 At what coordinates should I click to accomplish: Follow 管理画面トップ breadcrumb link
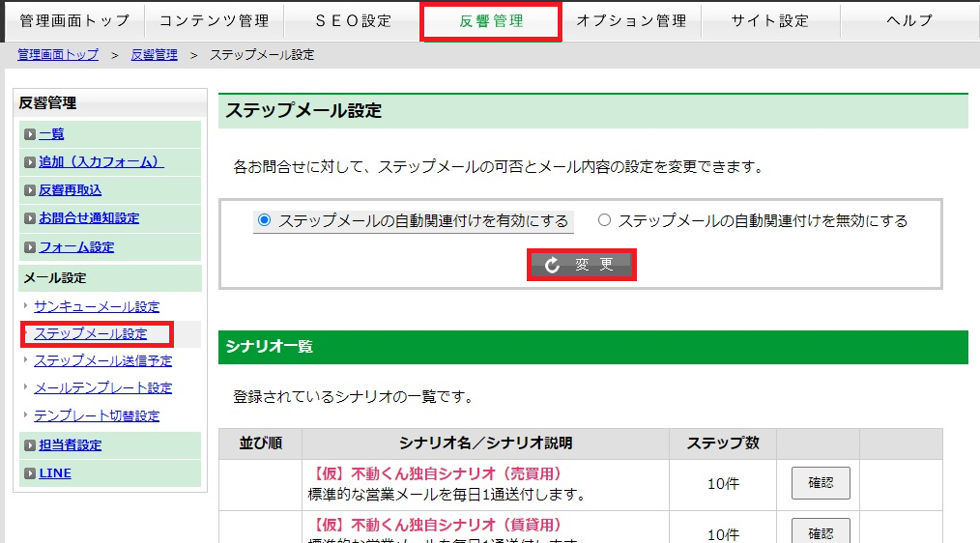[x=58, y=55]
